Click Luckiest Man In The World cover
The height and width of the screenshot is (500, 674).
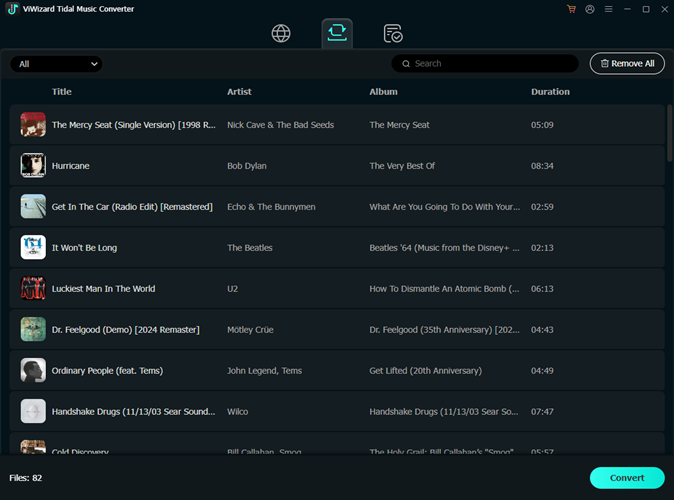(33, 288)
